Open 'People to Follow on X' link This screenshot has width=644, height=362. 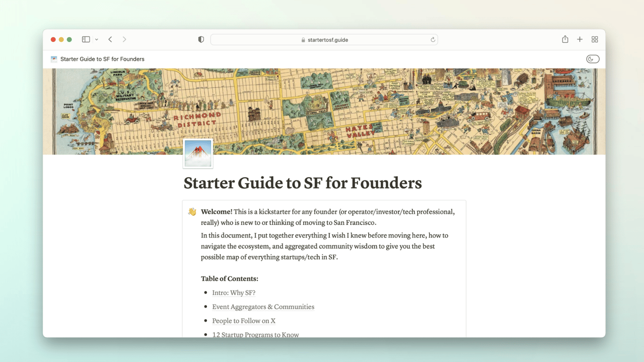tap(244, 321)
